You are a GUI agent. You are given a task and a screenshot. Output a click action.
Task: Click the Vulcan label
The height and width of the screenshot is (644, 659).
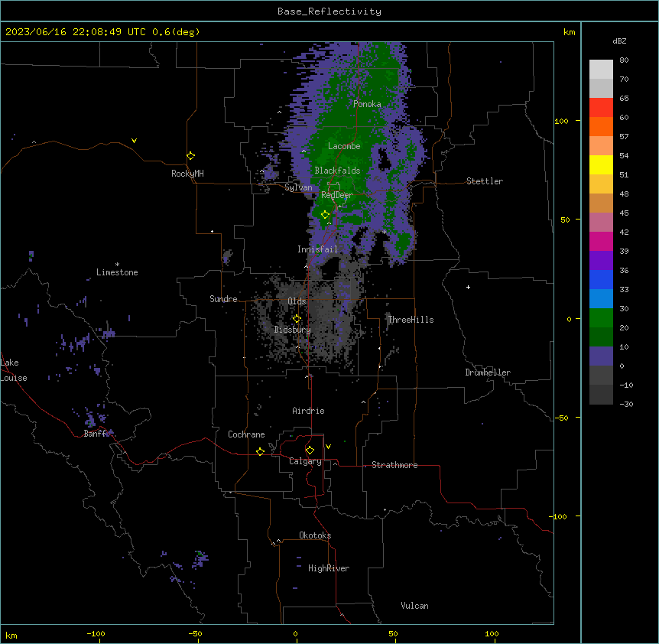tap(415, 606)
